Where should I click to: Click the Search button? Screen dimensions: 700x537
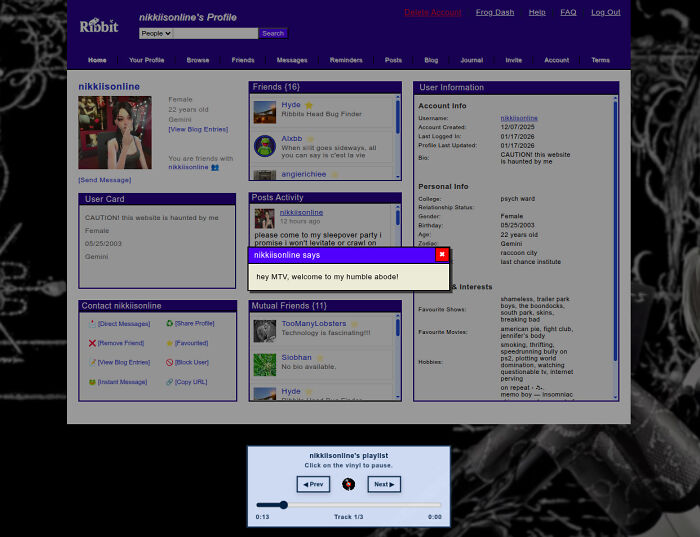pos(273,33)
